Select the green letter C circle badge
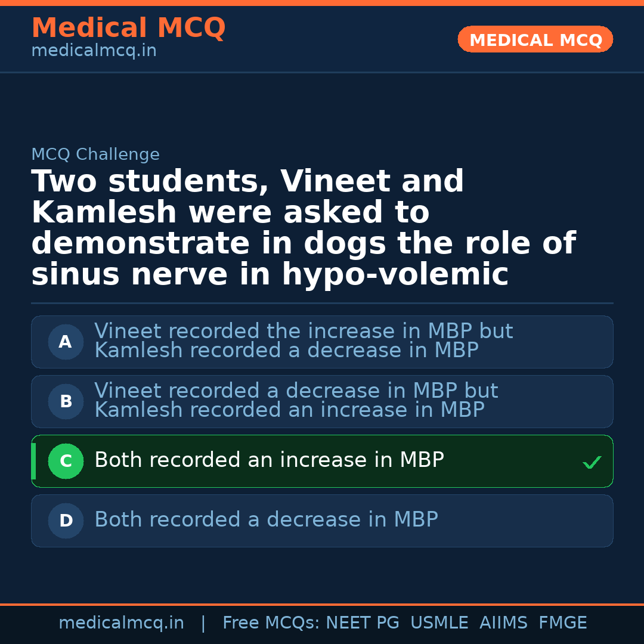The image size is (644, 644). [x=66, y=462]
